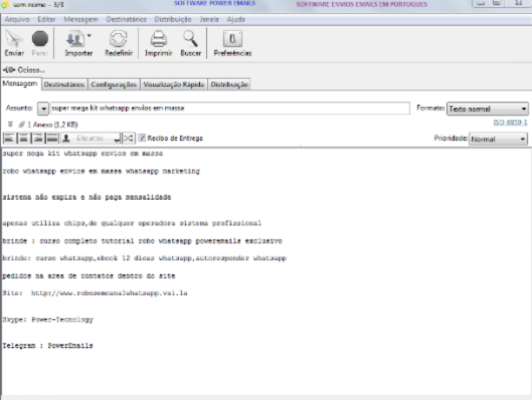Click the Site http://www URL line

coord(95,293)
